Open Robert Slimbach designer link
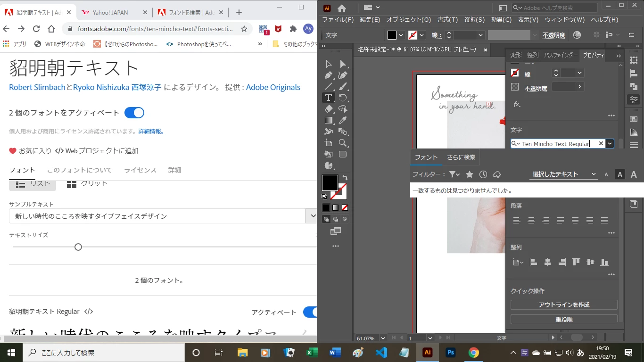This screenshot has width=644, height=362. [37, 87]
